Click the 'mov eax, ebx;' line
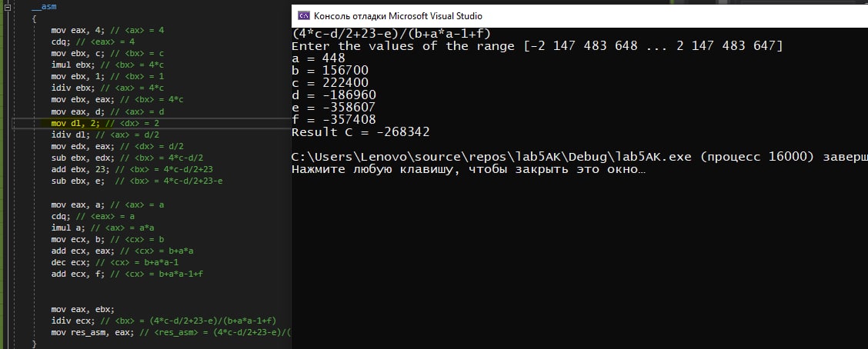 (x=82, y=309)
